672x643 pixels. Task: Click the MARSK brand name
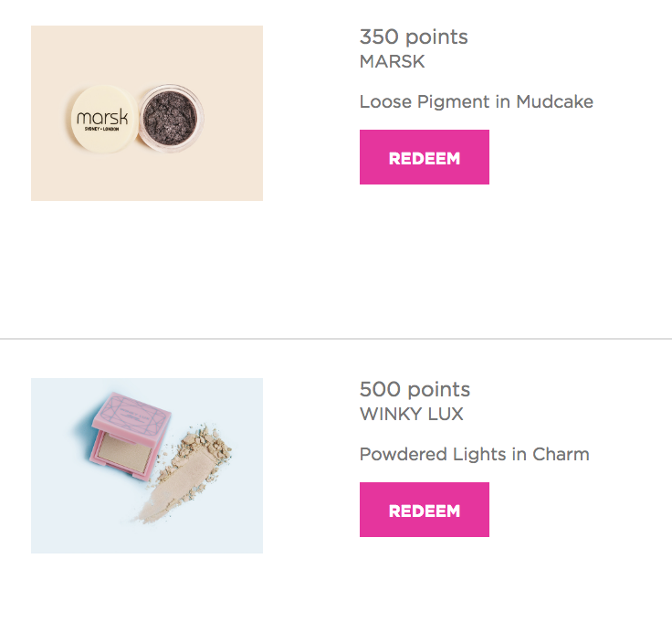[x=392, y=62]
